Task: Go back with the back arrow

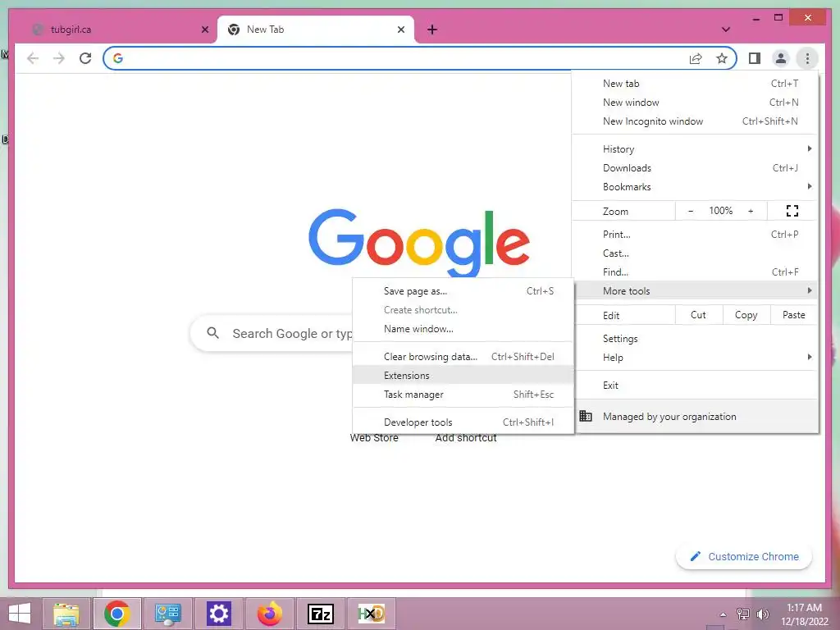Action: click(33, 58)
